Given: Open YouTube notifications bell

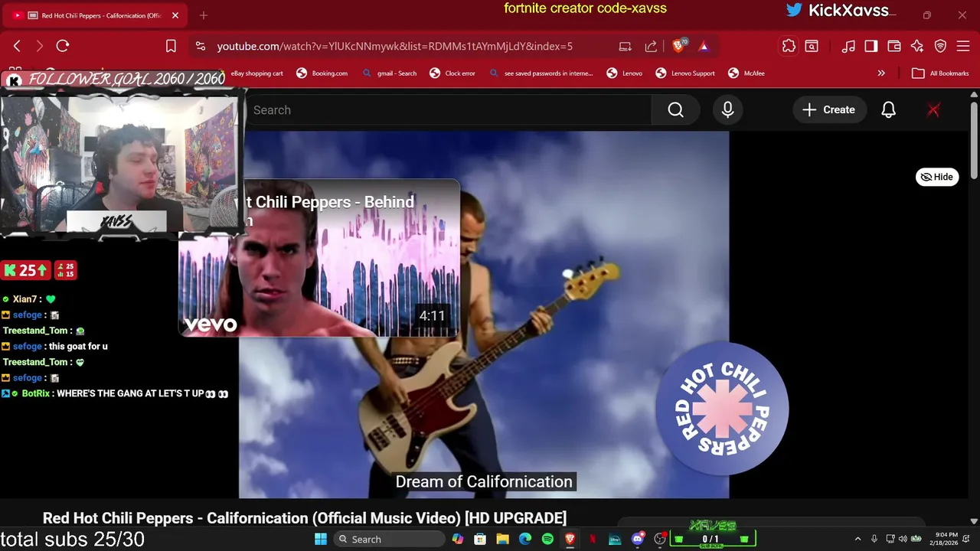Looking at the screenshot, I should click(x=888, y=110).
